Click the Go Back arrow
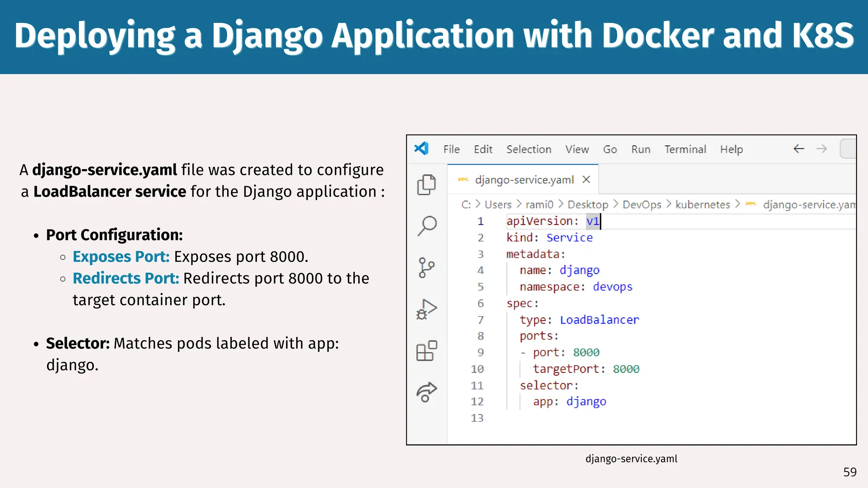This screenshot has height=488, width=868. click(798, 149)
